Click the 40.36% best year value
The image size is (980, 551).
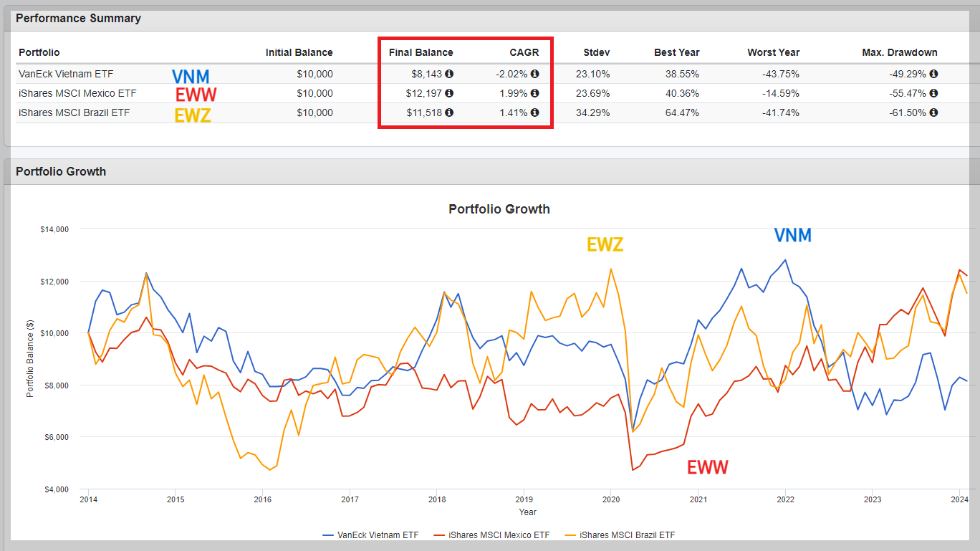click(683, 93)
